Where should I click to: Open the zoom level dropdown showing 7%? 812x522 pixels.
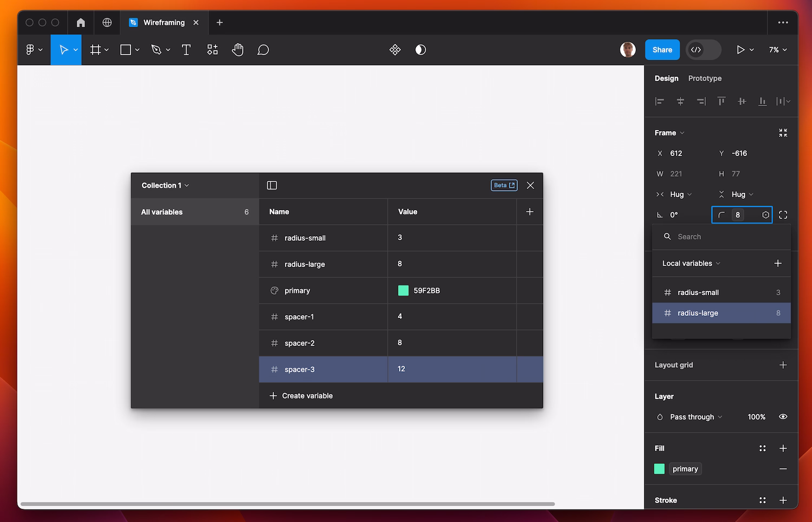point(777,49)
